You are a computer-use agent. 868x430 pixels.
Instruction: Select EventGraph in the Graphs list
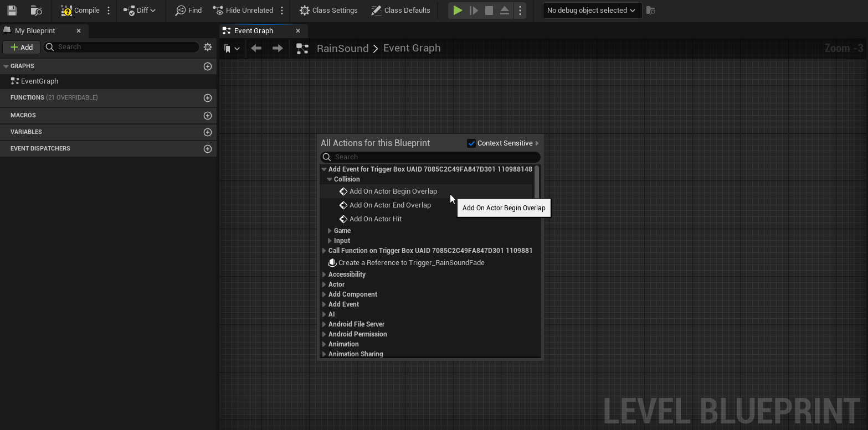coord(39,81)
